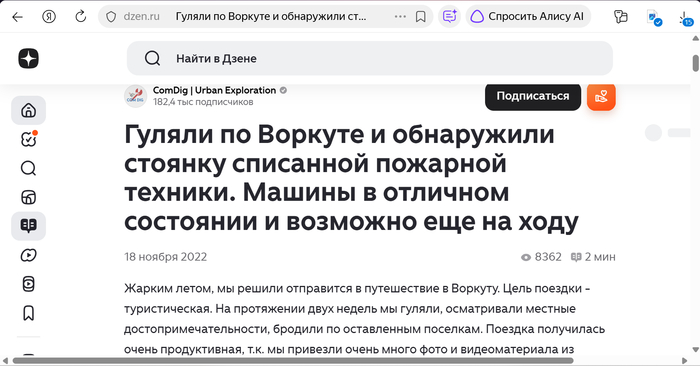The height and width of the screenshot is (366, 700).
Task: Open downloads in the browser toolbar
Action: 686,18
